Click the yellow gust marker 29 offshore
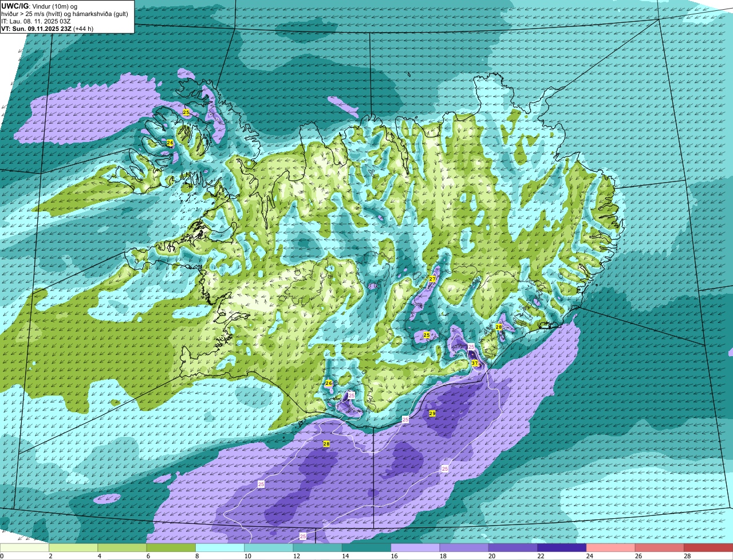The height and width of the screenshot is (560, 733). 432,413
